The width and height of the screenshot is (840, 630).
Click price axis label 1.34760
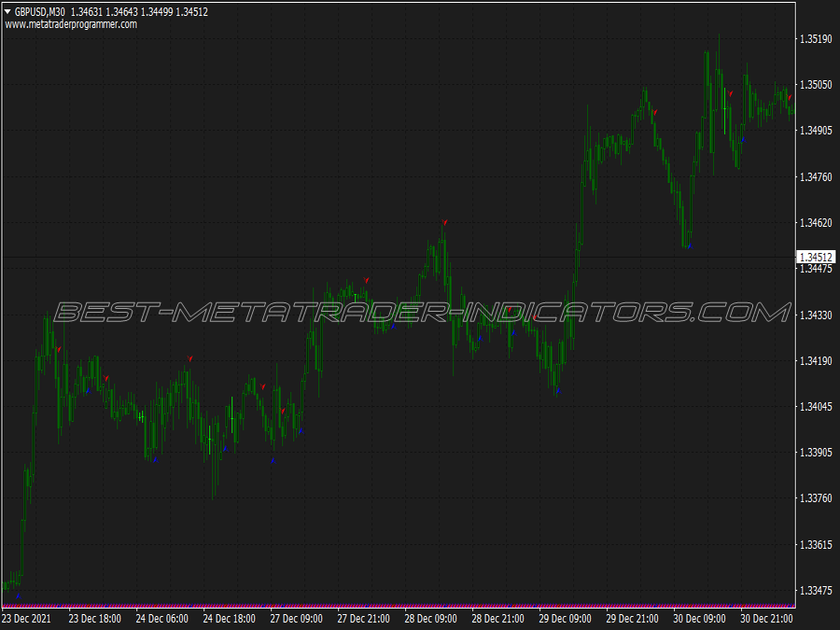(x=816, y=176)
